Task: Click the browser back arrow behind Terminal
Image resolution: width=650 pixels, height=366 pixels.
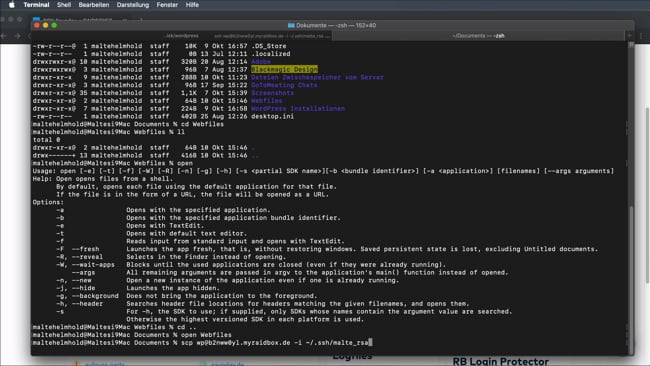Action: coord(4,36)
